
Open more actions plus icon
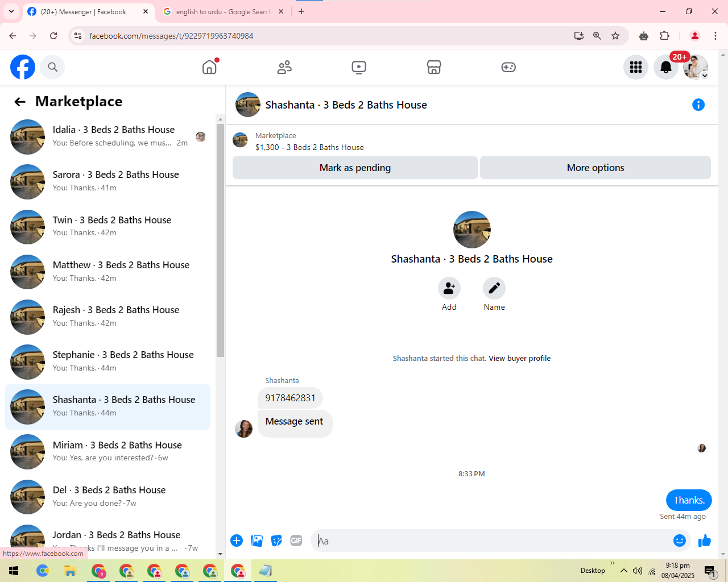[237, 541]
